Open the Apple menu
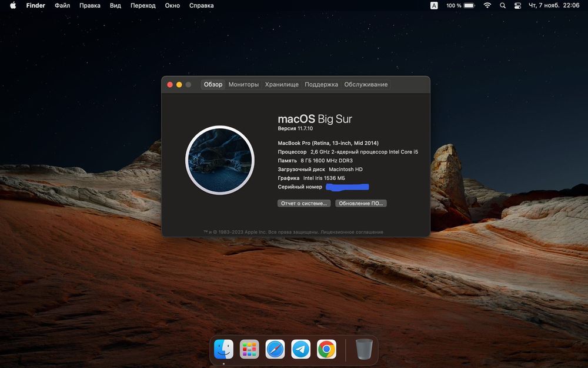This screenshot has height=368, width=588. click(13, 5)
